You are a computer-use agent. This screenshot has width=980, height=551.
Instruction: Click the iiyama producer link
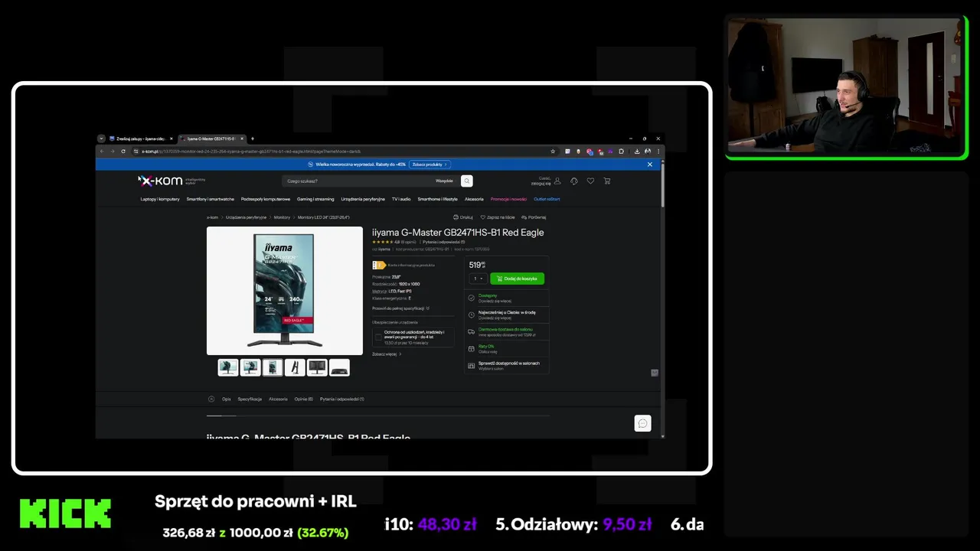[x=384, y=249]
